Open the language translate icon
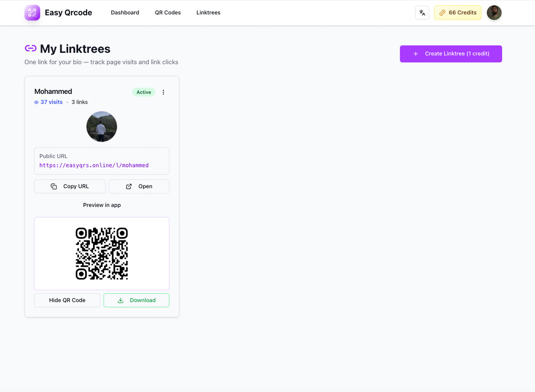Image resolution: width=535 pixels, height=392 pixels. (x=422, y=13)
